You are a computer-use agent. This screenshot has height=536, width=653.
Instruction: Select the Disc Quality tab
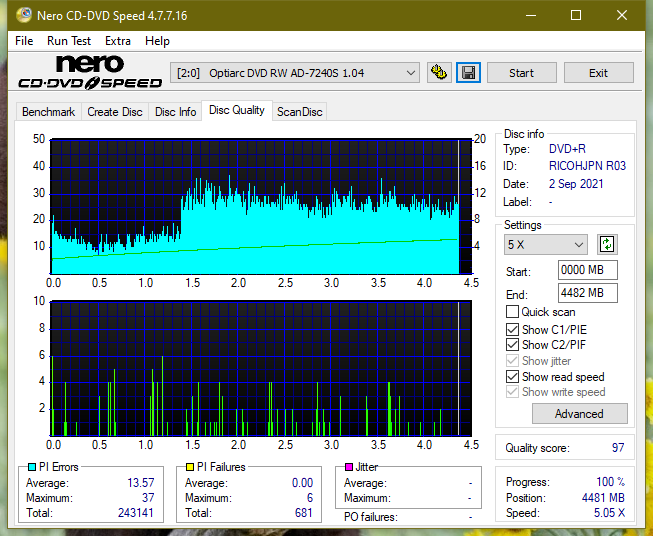237,110
